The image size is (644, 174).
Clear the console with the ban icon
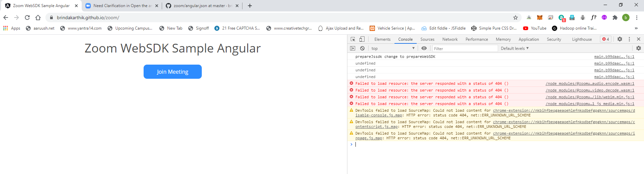[362, 48]
